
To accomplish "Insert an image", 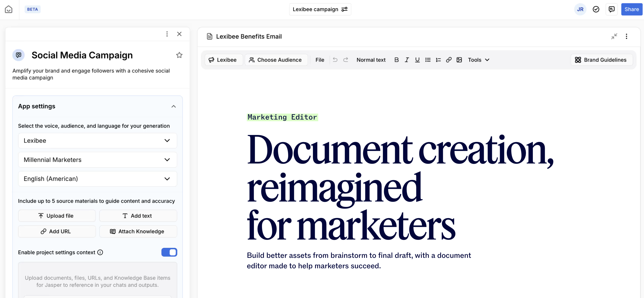I will [459, 60].
